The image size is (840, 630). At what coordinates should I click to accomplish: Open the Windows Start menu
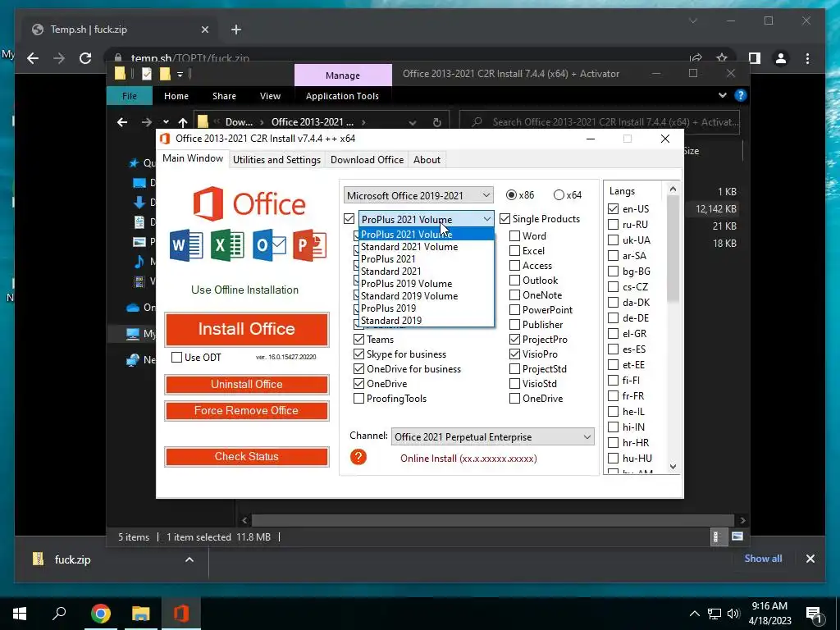click(x=20, y=614)
